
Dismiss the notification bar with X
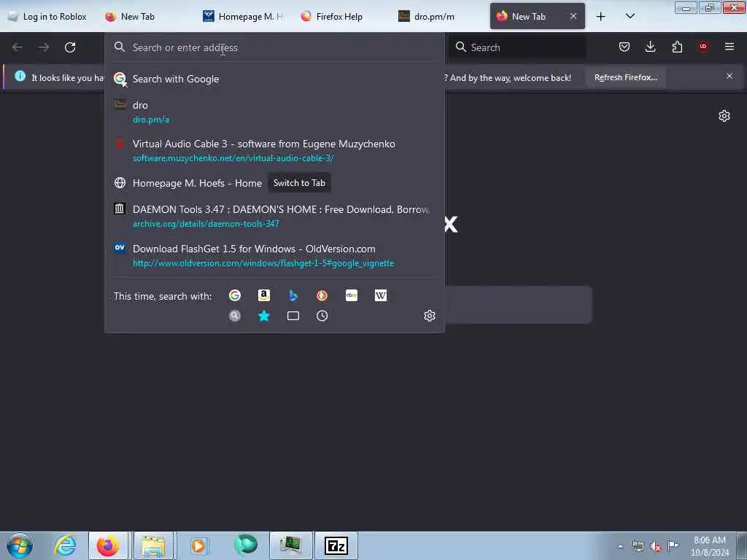pos(729,76)
